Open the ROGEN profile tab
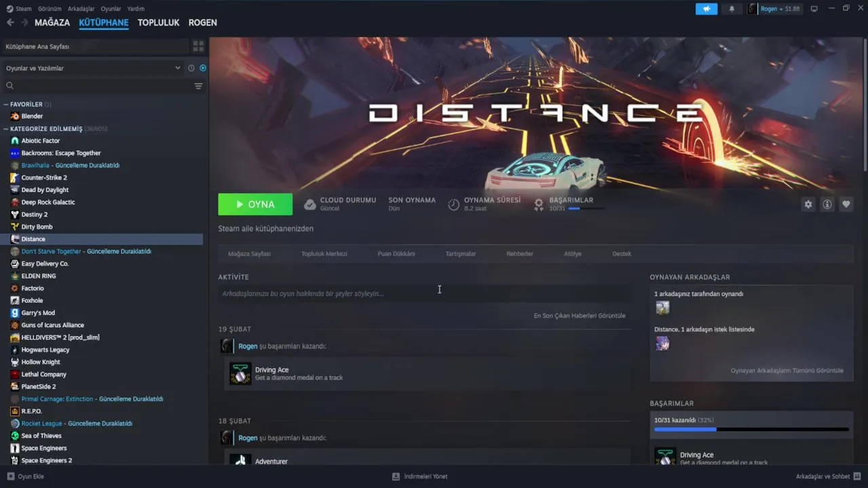The width and height of the screenshot is (868, 488). pos(203,22)
